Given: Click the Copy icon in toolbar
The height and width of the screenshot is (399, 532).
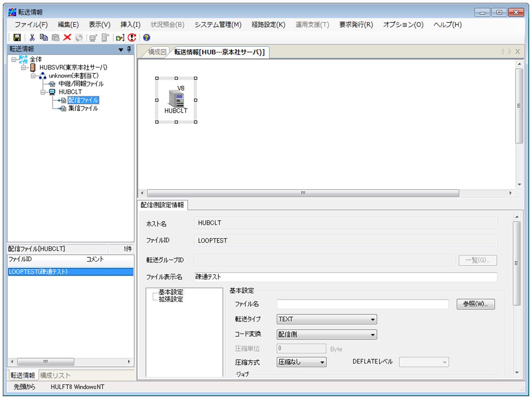Looking at the screenshot, I should [x=44, y=37].
